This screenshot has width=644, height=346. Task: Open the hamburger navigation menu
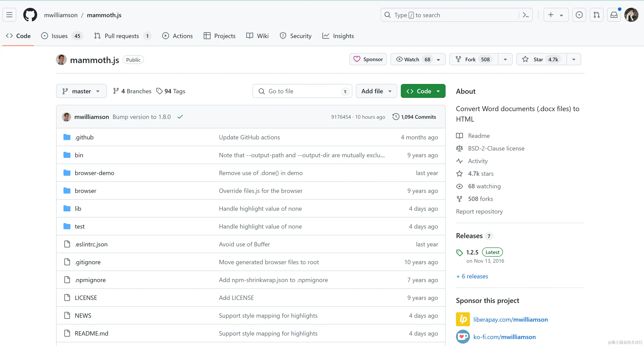pos(10,15)
